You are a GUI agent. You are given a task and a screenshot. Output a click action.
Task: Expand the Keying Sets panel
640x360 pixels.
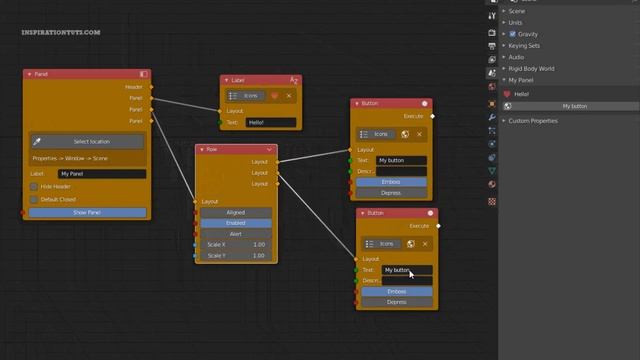pos(504,46)
